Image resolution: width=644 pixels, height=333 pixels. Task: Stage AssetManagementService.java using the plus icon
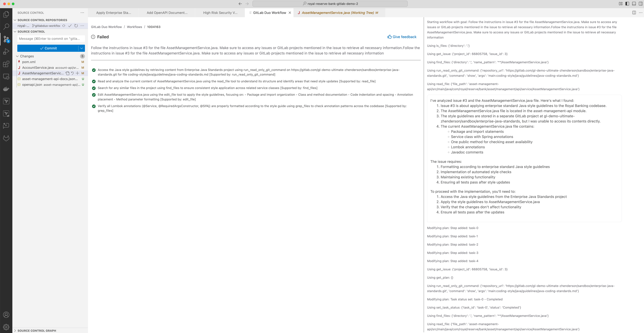78,73
